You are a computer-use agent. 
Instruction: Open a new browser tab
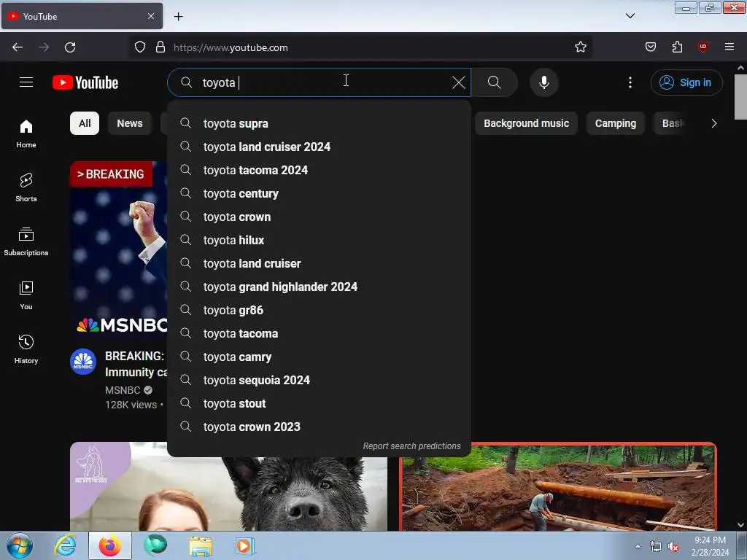178,17
